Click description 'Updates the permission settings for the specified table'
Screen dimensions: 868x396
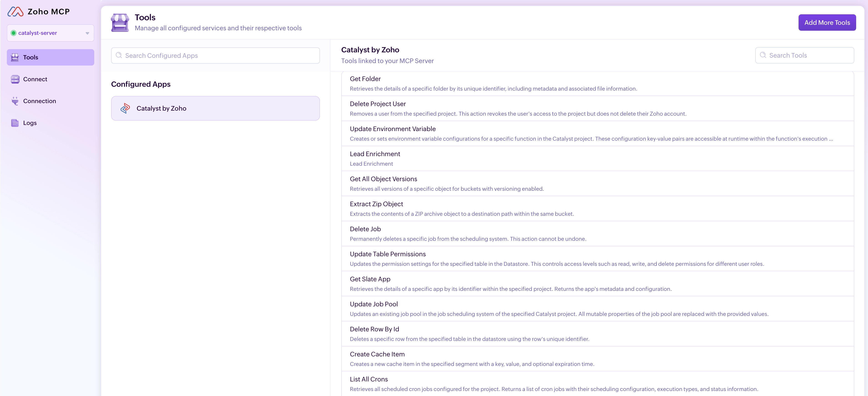coord(557,264)
